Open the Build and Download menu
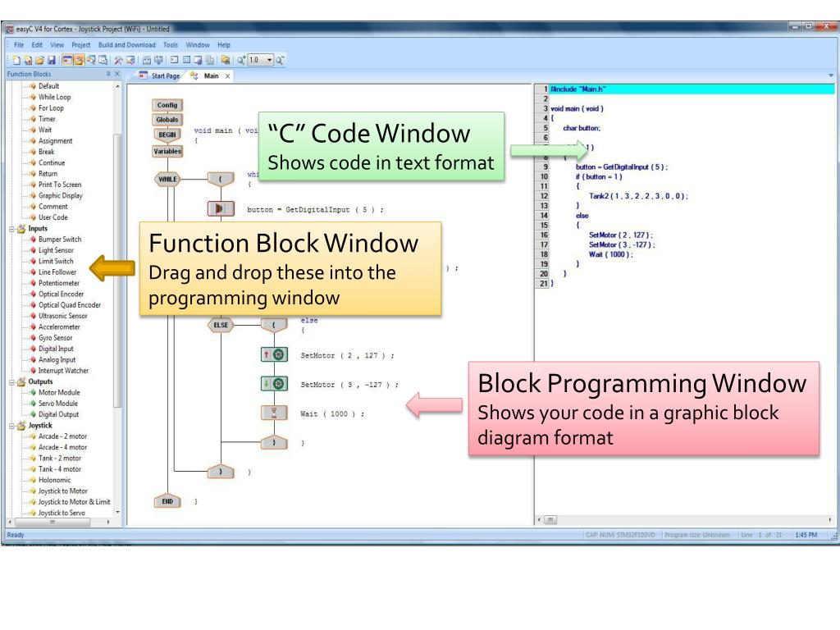This screenshot has height=630, width=840. click(127, 45)
